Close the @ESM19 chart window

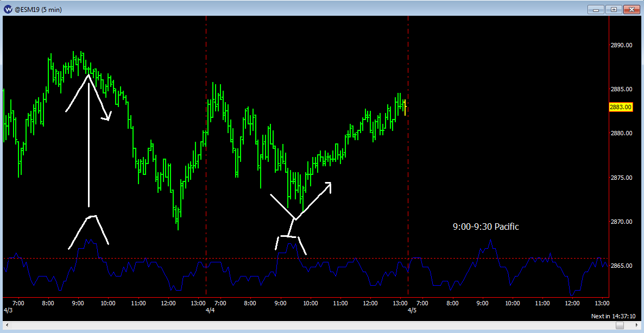632,9
